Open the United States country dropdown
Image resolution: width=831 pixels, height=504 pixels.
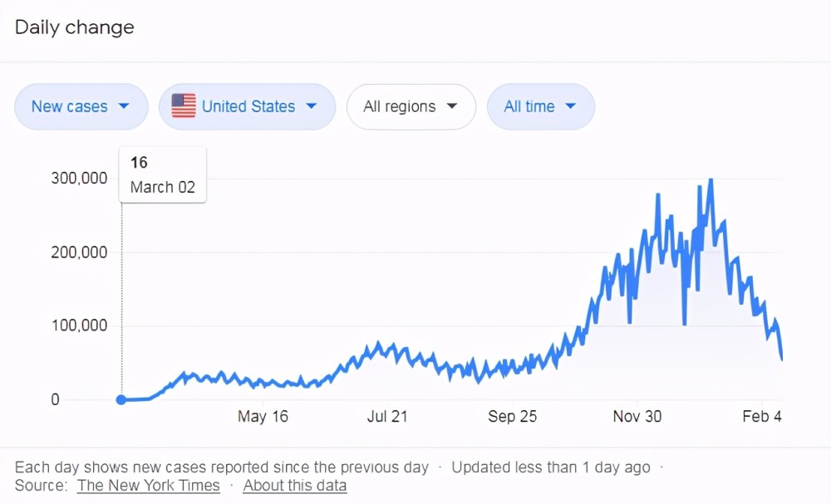tap(247, 106)
